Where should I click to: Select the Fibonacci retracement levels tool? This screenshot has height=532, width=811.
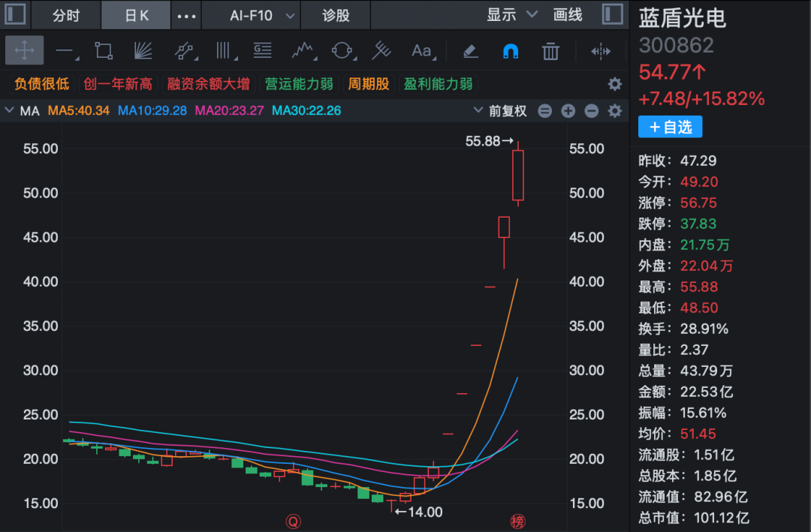[263, 51]
